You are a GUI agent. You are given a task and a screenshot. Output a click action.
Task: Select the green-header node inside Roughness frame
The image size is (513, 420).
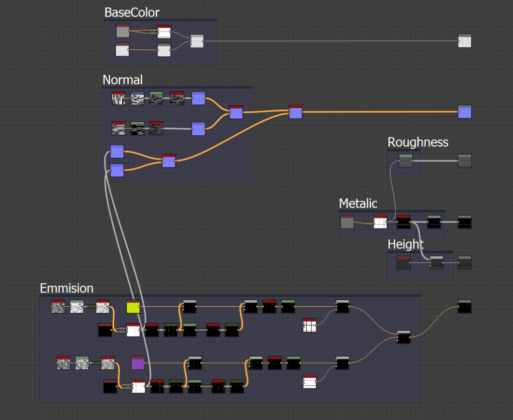405,161
